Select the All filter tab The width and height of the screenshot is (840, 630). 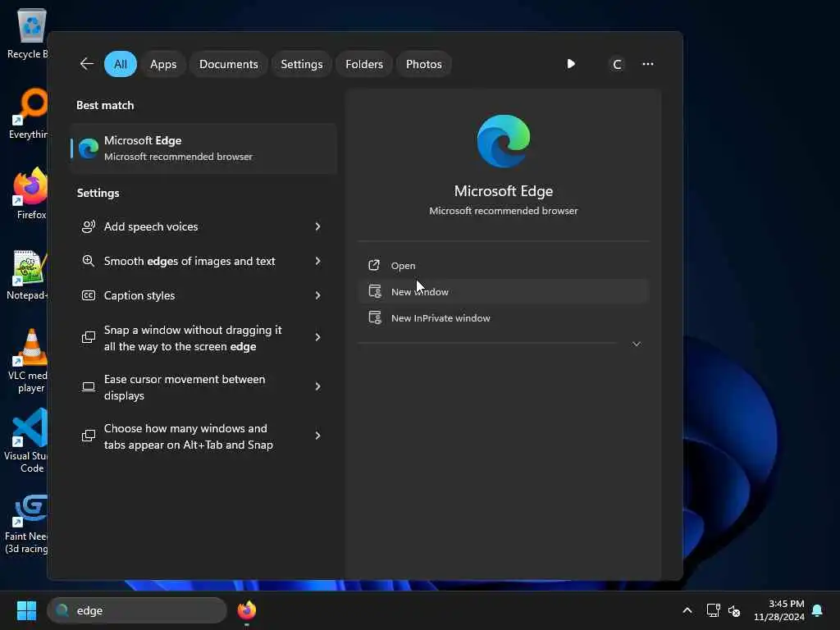click(x=121, y=64)
